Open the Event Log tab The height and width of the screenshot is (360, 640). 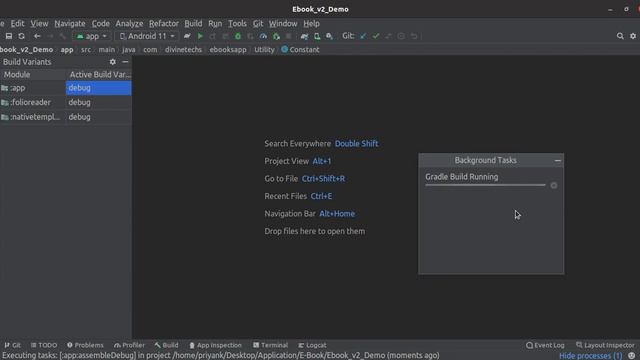click(x=545, y=345)
